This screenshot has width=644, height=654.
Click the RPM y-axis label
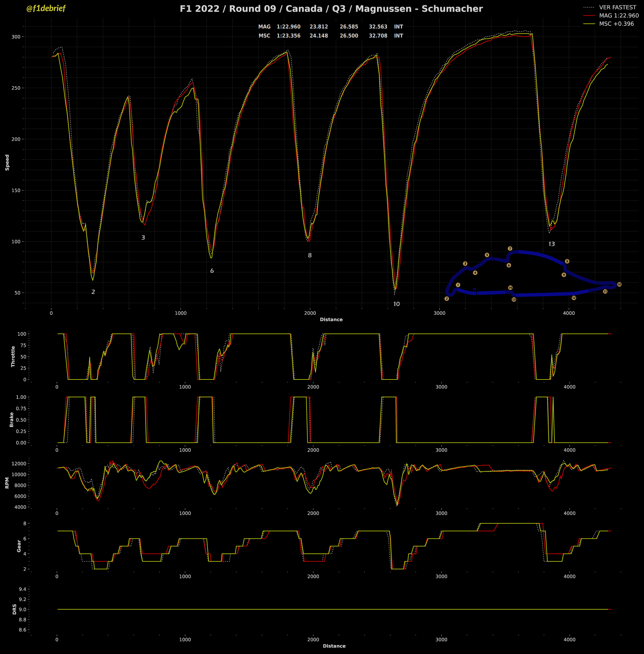7,483
